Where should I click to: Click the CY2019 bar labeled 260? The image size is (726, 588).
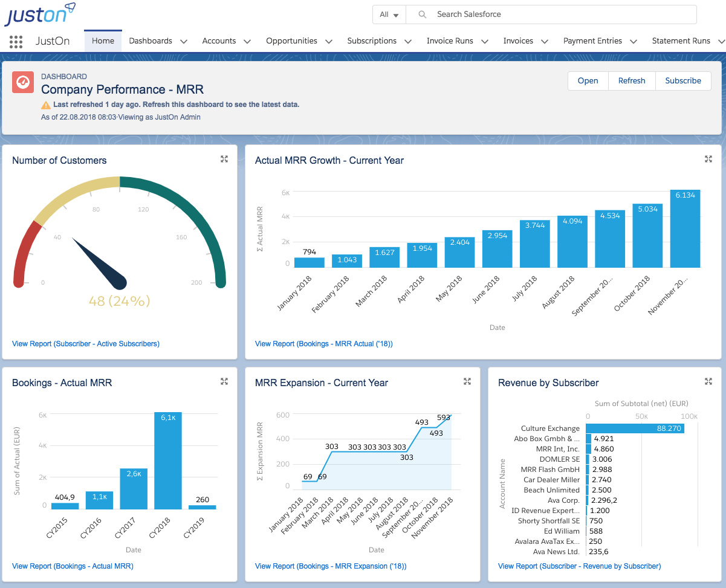click(203, 507)
